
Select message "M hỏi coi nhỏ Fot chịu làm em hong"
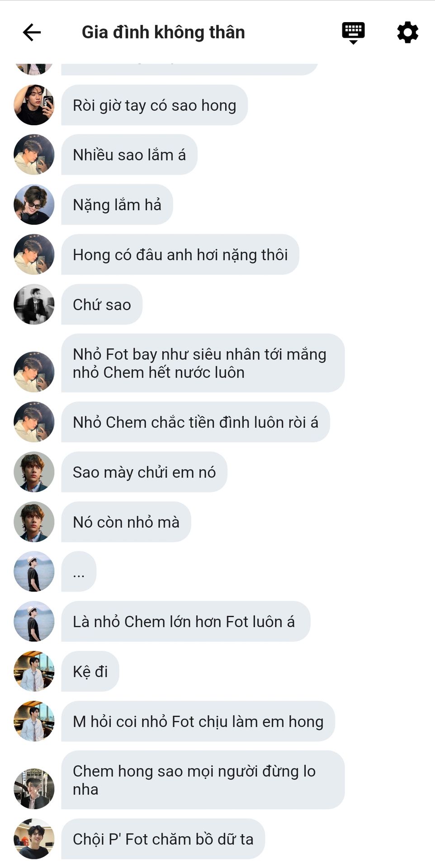(x=198, y=721)
